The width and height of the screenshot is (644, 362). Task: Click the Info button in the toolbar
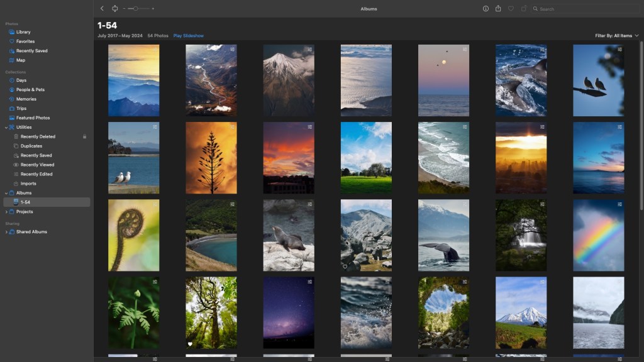(x=486, y=9)
